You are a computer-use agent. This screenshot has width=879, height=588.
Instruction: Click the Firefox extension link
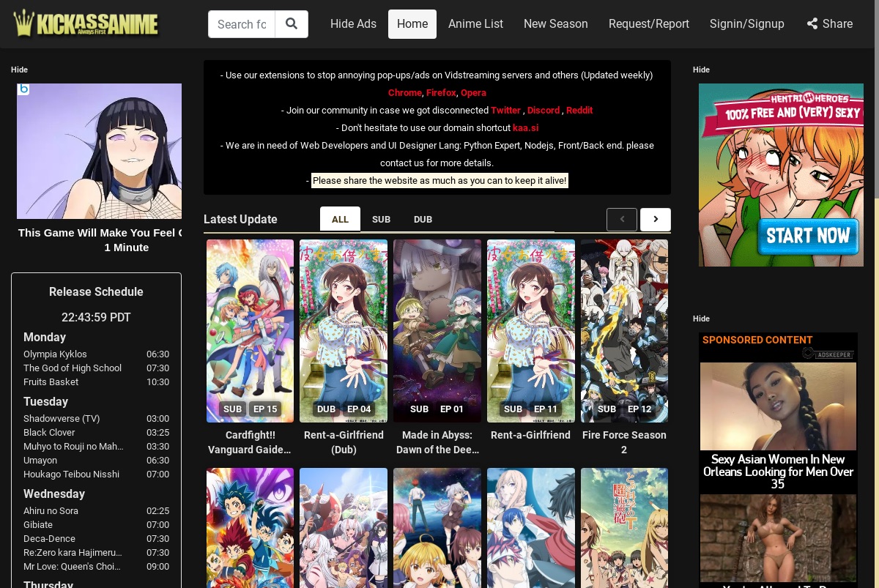[x=441, y=93]
